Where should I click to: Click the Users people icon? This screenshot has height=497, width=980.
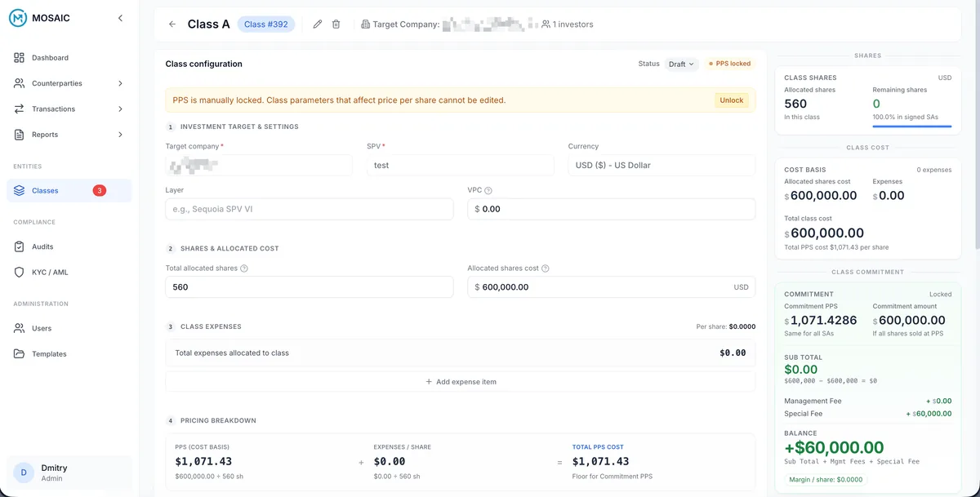tap(20, 328)
